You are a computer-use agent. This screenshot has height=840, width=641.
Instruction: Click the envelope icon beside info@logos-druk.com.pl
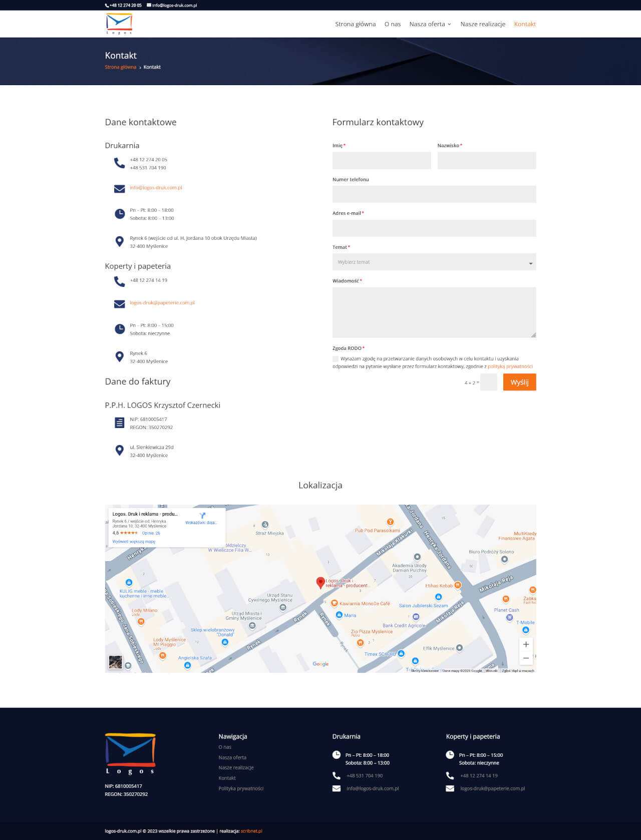click(119, 189)
